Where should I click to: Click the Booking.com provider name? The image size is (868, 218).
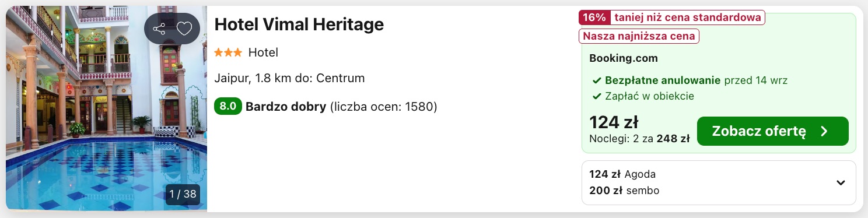(624, 58)
